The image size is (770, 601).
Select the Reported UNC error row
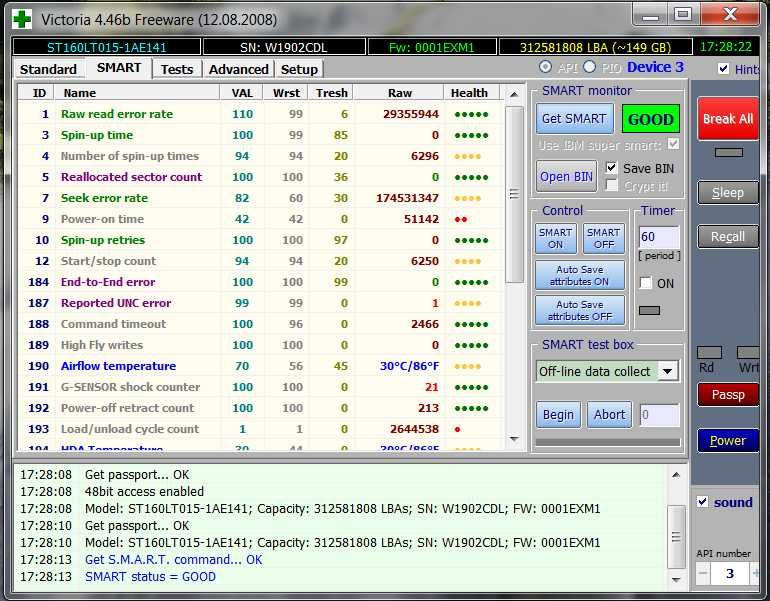[260, 303]
